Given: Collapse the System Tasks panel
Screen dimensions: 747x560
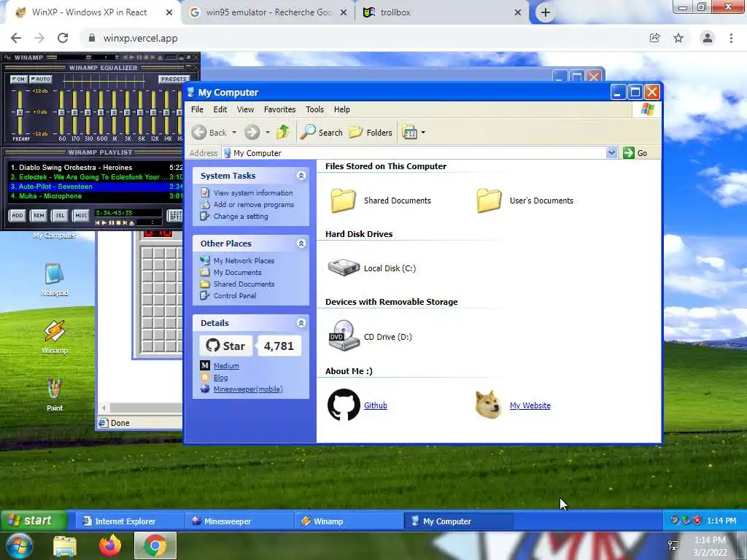Looking at the screenshot, I should tap(301, 176).
